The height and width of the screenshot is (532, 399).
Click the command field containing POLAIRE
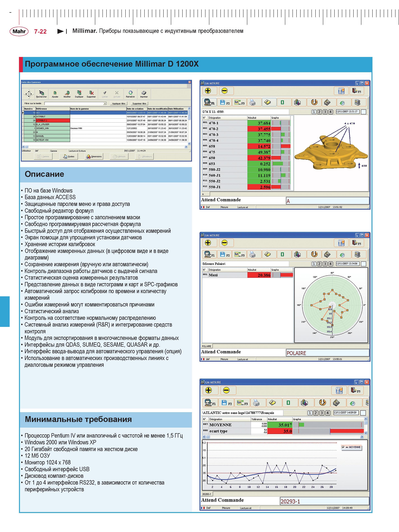328,353
